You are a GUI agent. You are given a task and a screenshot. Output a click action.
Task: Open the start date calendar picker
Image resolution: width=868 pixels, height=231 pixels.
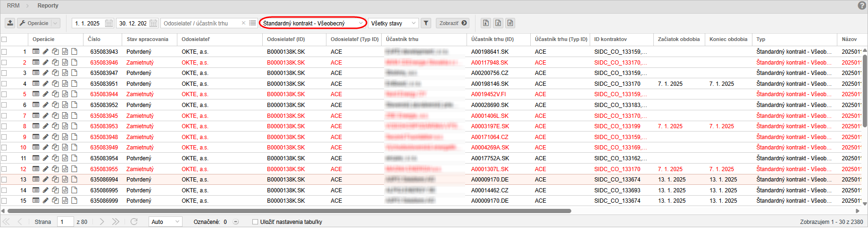point(109,23)
